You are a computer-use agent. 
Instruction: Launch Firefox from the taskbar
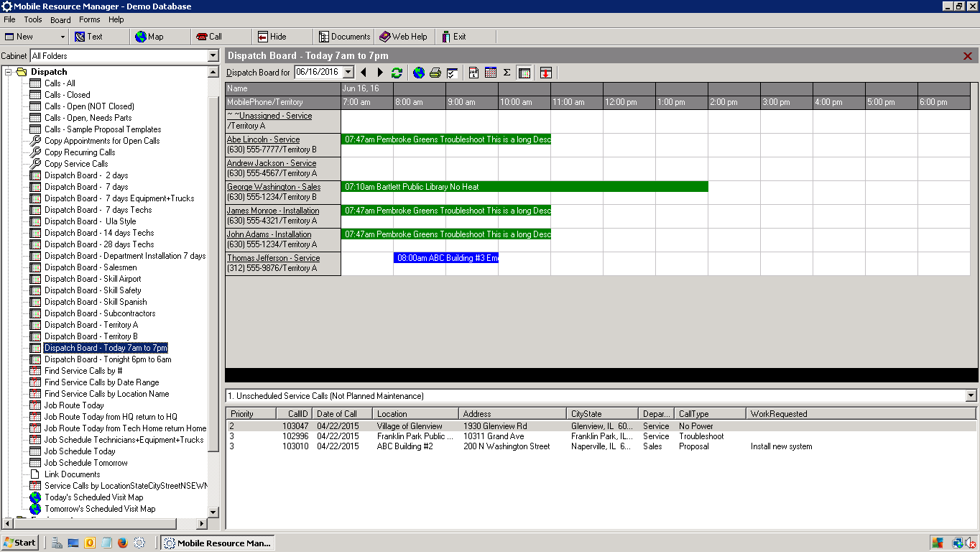(123, 543)
